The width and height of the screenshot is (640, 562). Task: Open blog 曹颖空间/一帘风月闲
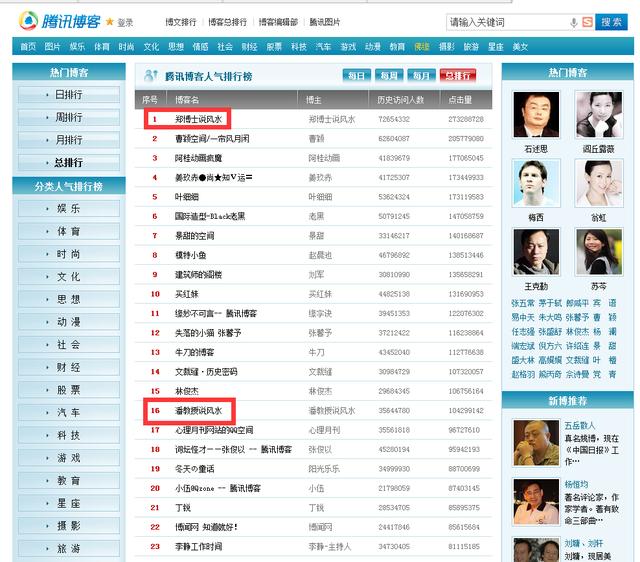212,139
